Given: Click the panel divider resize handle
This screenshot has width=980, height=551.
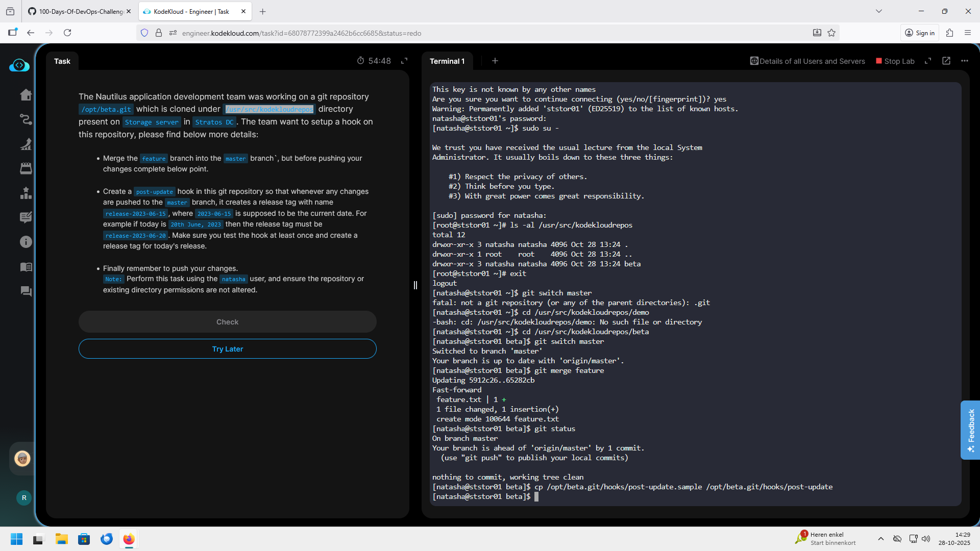Looking at the screenshot, I should click(x=415, y=285).
